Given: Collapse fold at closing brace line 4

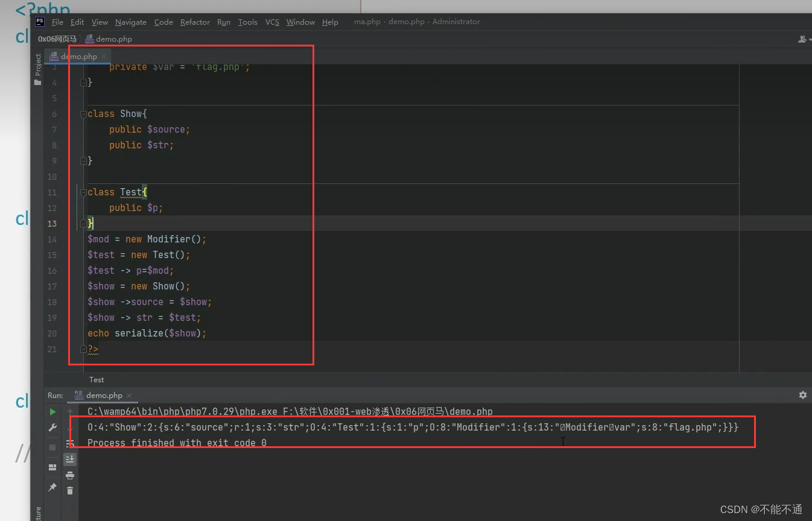Looking at the screenshot, I should [83, 83].
